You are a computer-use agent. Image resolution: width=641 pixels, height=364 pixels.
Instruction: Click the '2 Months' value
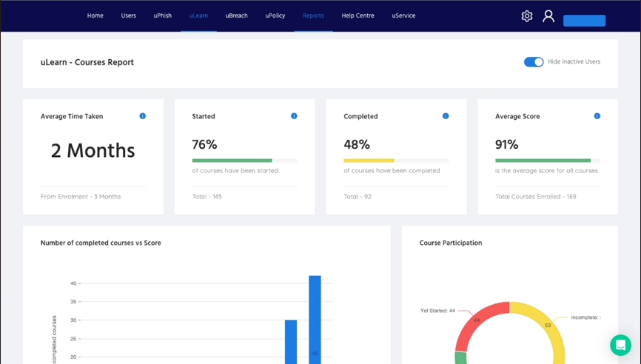(93, 150)
